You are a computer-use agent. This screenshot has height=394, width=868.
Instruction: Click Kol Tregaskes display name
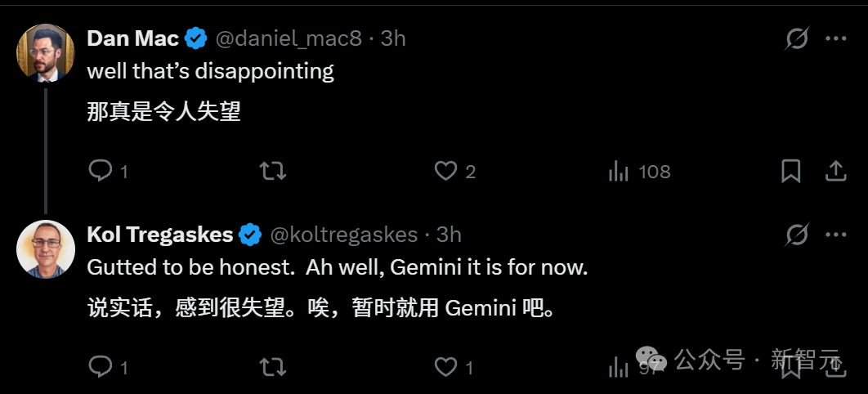tap(159, 235)
